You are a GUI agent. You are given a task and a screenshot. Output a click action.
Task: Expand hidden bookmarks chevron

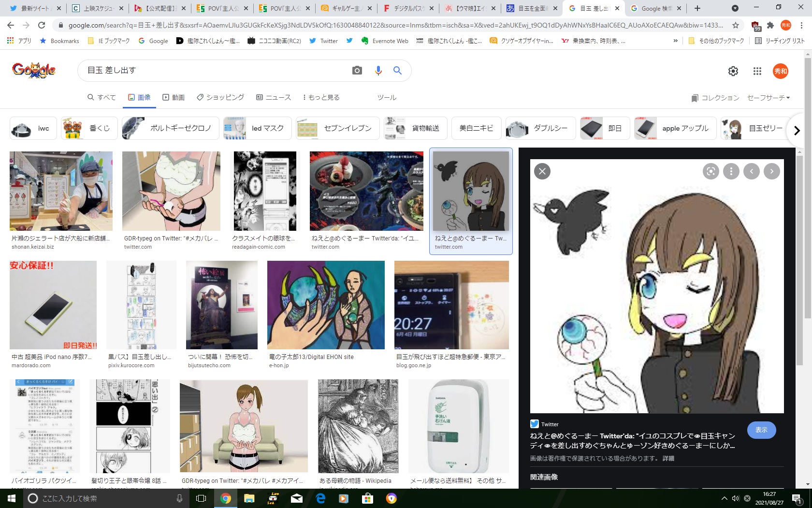coord(676,41)
